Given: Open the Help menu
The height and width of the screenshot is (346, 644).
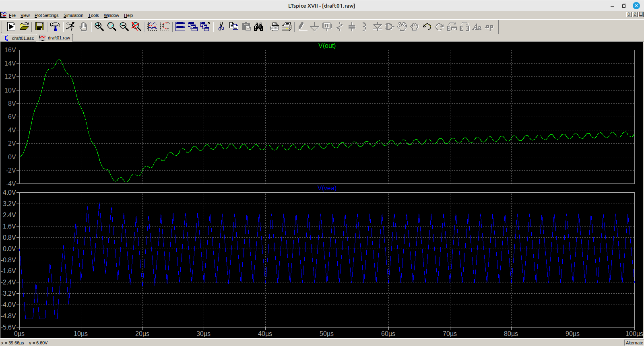Looking at the screenshot, I should click(x=128, y=15).
